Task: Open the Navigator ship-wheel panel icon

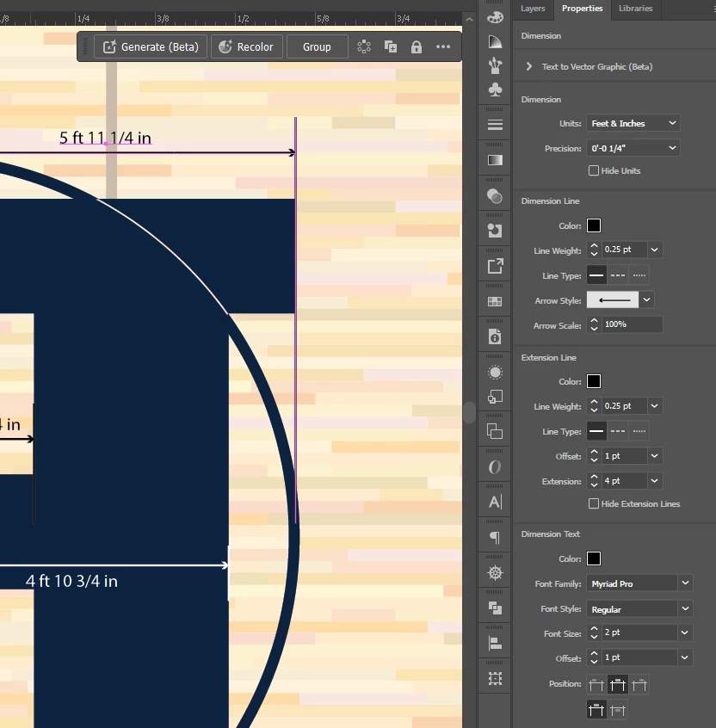Action: (x=495, y=573)
